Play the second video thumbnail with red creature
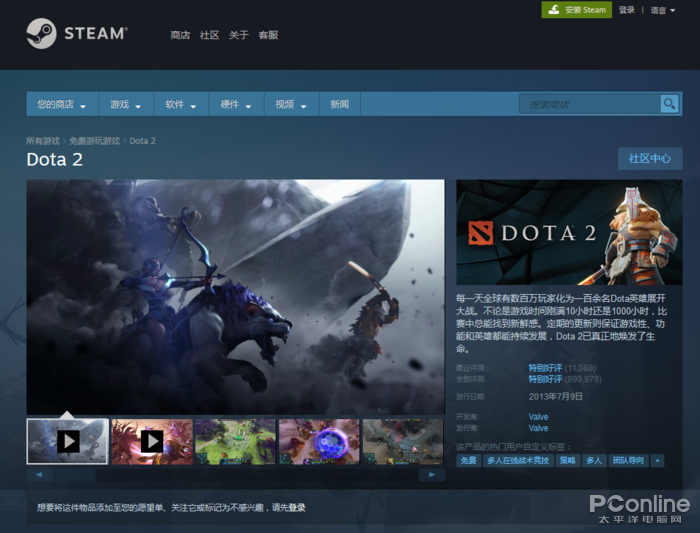This screenshot has height=533, width=700. point(152,441)
